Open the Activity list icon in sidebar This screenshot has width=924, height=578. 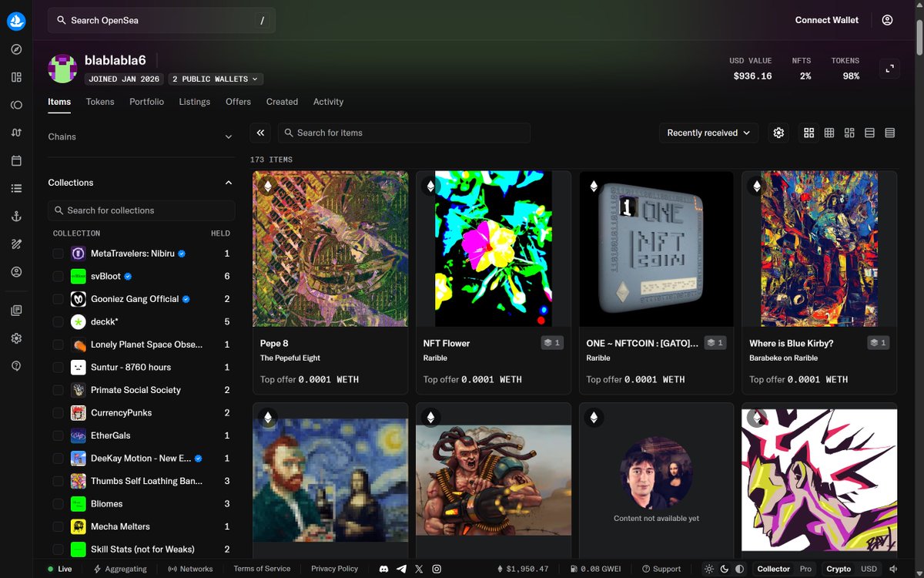pyautogui.click(x=16, y=188)
